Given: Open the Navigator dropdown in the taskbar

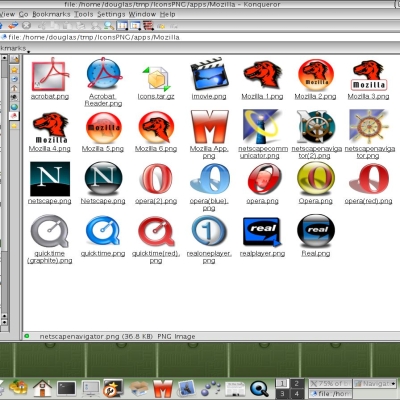Looking at the screenshot, I should 375,384.
